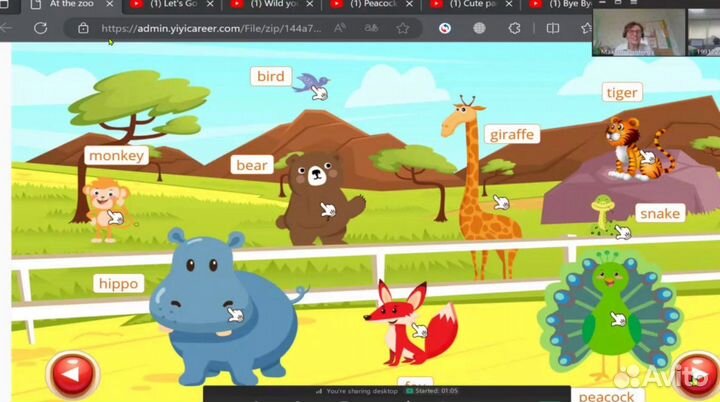Click the site padlock icon

coord(83,28)
